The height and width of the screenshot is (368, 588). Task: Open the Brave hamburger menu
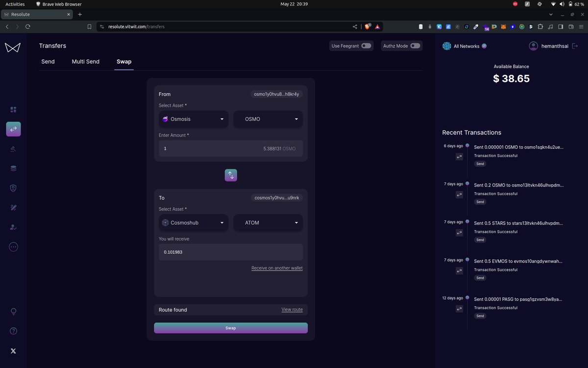pos(581,26)
